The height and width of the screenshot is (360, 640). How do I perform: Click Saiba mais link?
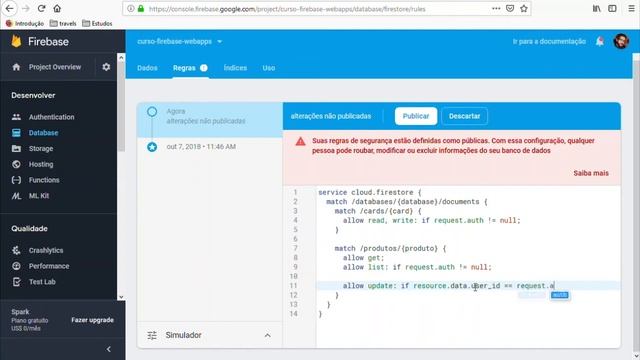(x=591, y=173)
